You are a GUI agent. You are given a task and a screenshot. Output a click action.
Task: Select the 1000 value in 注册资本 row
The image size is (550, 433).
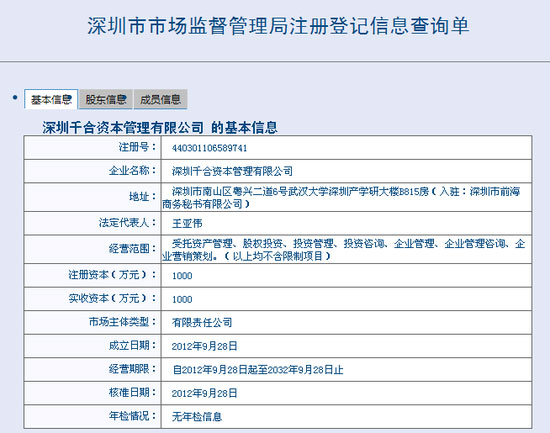click(x=182, y=275)
